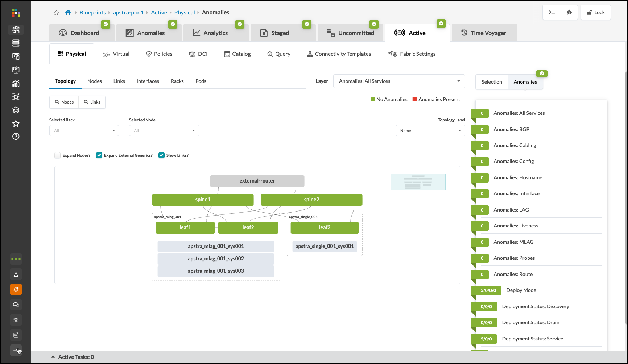Enable the Expand Nodes checkbox
The height and width of the screenshot is (364, 628).
click(x=58, y=155)
